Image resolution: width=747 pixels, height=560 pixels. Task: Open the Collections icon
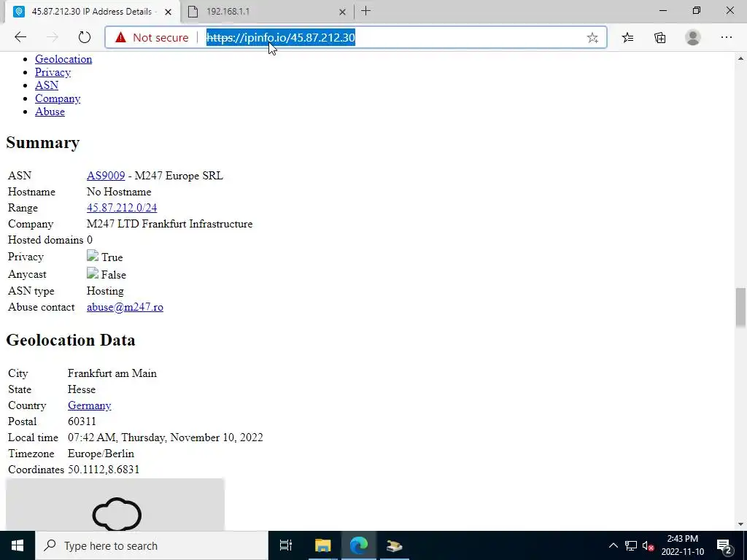tap(659, 37)
